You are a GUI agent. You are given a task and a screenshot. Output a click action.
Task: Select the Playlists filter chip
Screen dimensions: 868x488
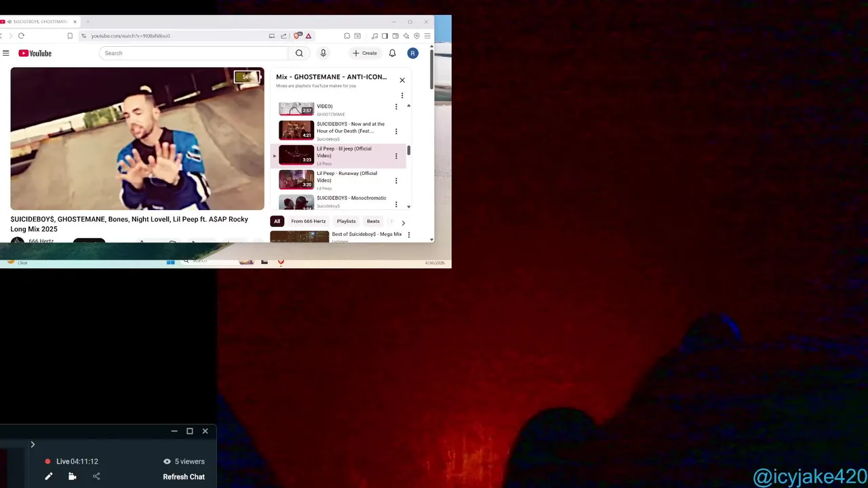click(346, 221)
